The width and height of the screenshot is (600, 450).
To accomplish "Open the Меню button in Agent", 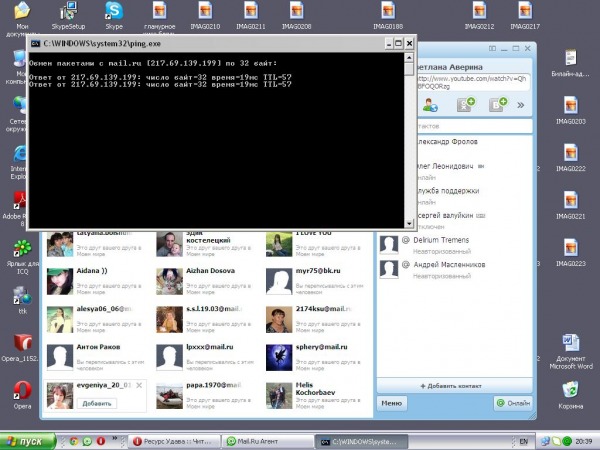I will [391, 403].
